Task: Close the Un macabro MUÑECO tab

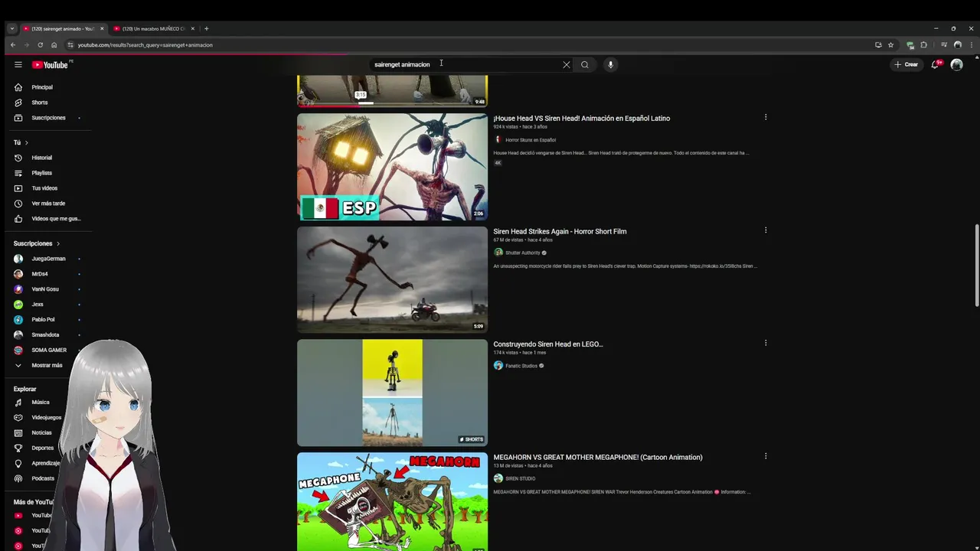Action: [x=192, y=28]
